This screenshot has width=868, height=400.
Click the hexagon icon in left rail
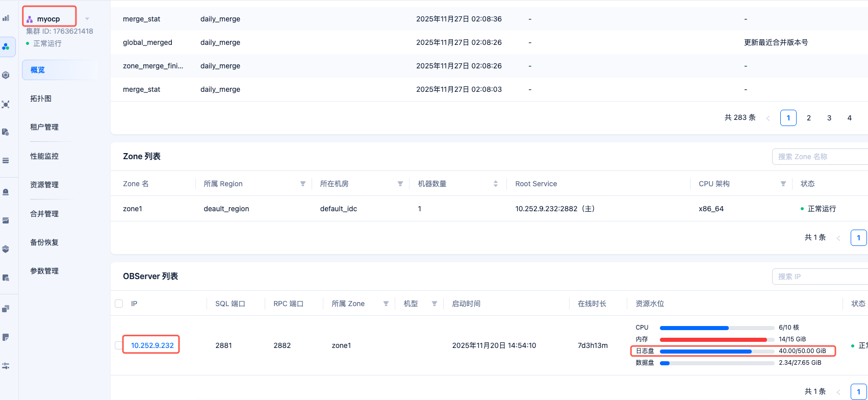pos(6,75)
